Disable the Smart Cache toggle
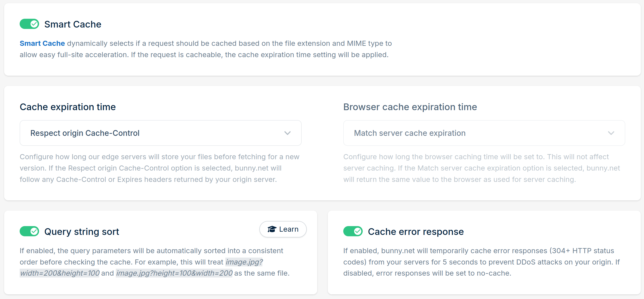 pos(29,24)
